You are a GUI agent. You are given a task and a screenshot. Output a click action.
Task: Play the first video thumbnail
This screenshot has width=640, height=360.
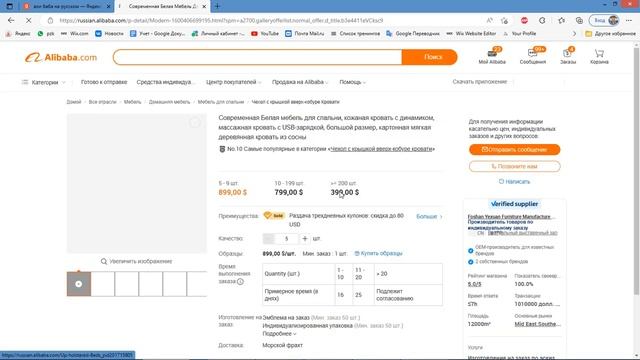point(79,284)
